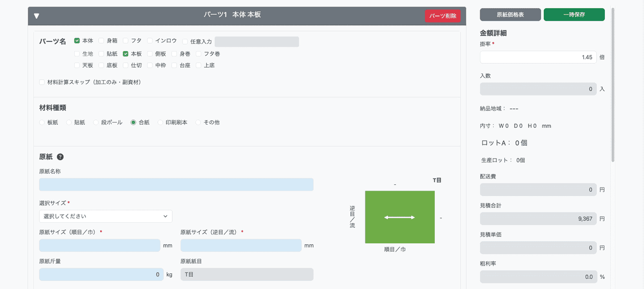Screen dimensions: 644x289
Task: Uncheck the 本板 checkbox
Action: click(126, 54)
